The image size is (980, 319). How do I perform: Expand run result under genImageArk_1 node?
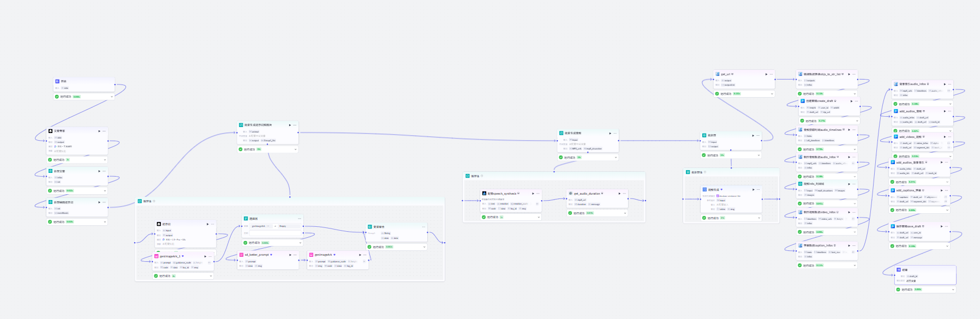pos(211,276)
